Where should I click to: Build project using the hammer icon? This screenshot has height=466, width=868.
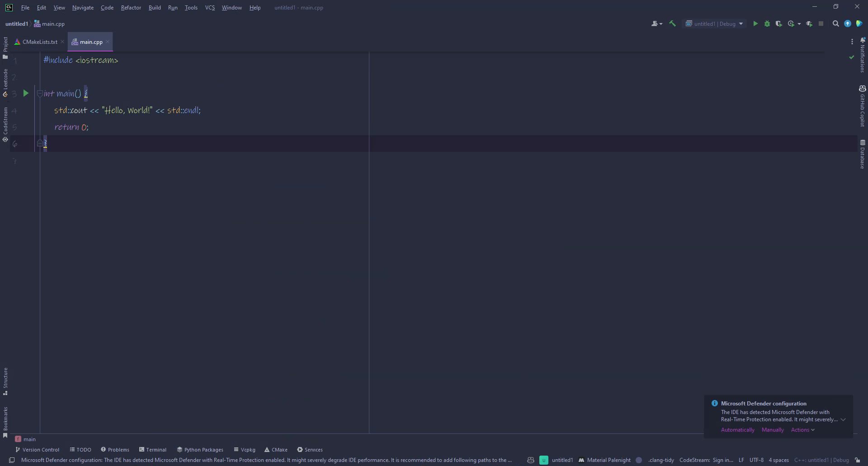point(673,24)
